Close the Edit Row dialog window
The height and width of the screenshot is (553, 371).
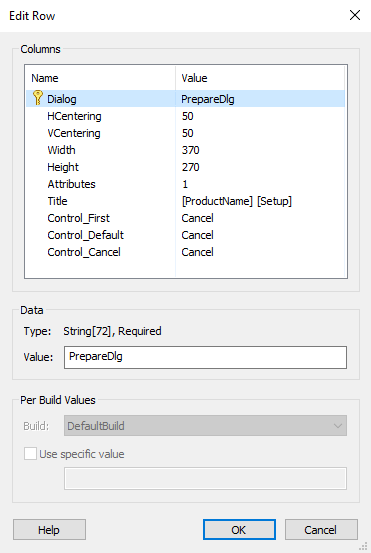click(355, 15)
